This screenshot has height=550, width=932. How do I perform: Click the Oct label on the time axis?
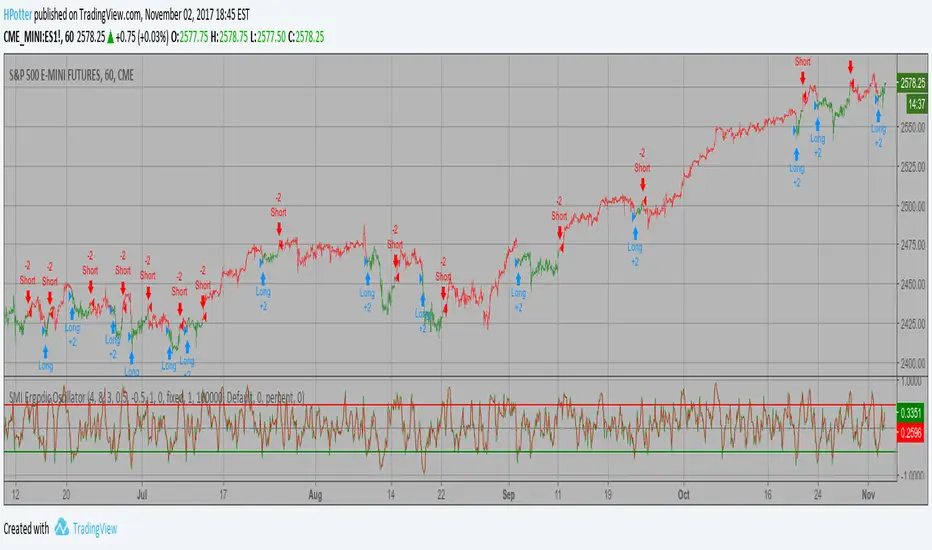click(x=684, y=495)
